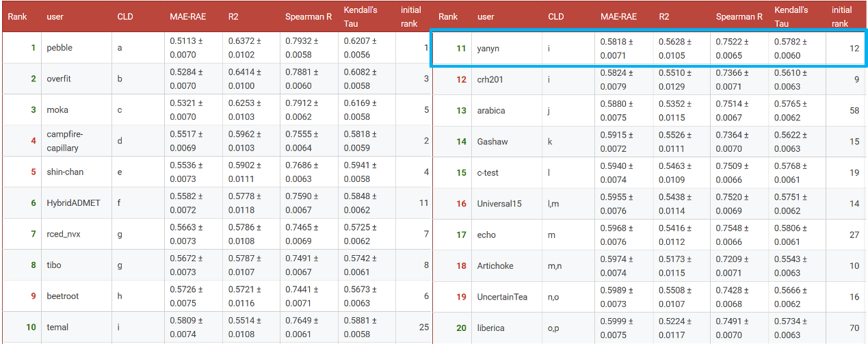Select the user name HybridADMET
The height and width of the screenshot is (344, 868).
[x=73, y=203]
